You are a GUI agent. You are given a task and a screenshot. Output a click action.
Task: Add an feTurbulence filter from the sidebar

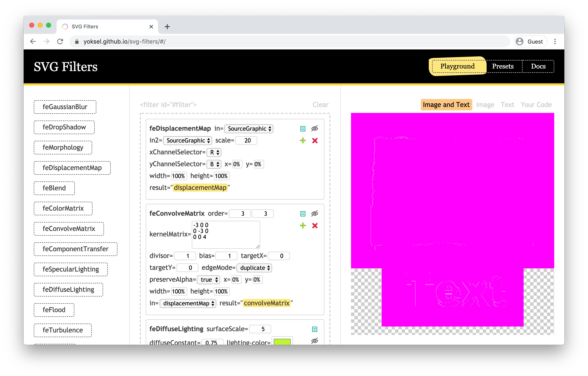63,330
